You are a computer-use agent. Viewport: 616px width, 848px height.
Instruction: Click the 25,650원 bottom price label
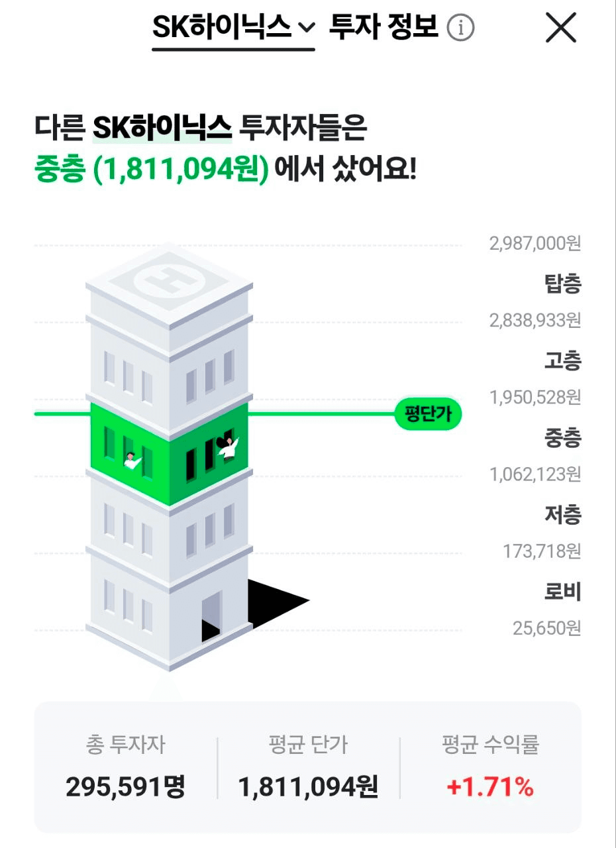click(546, 627)
